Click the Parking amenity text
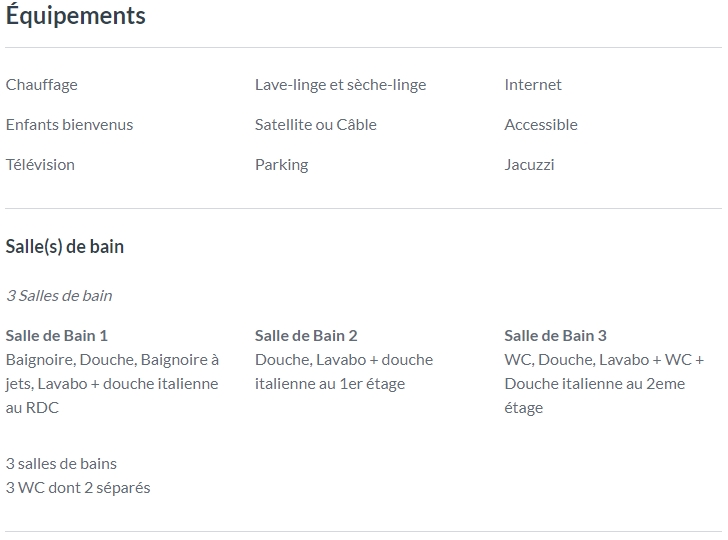 point(281,165)
